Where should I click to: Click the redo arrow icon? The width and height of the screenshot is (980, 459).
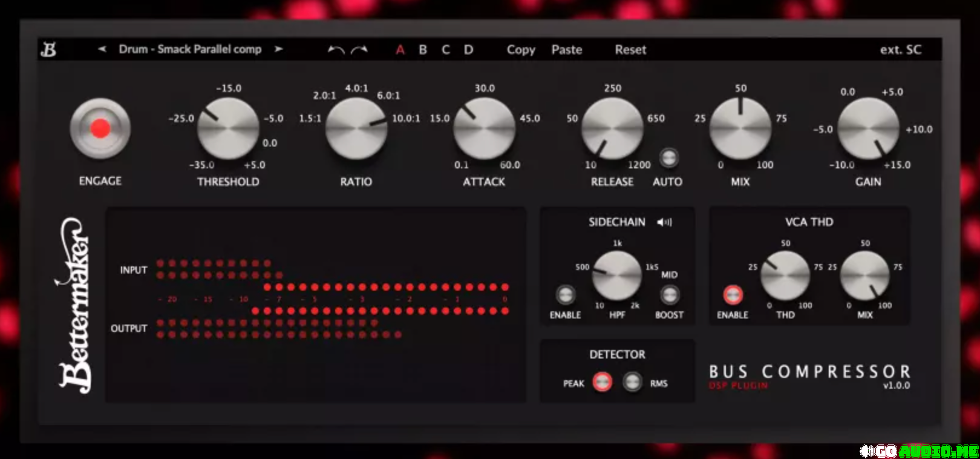(359, 50)
